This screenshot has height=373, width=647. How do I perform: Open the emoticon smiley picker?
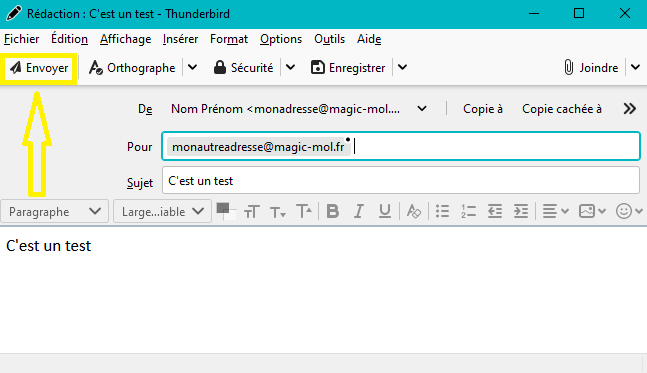628,211
